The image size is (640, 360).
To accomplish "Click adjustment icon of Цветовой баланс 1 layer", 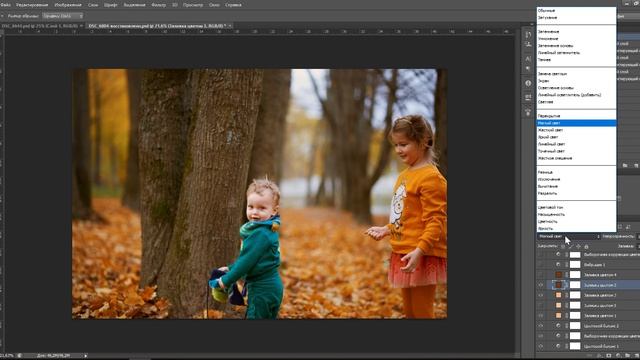I will (x=558, y=346).
